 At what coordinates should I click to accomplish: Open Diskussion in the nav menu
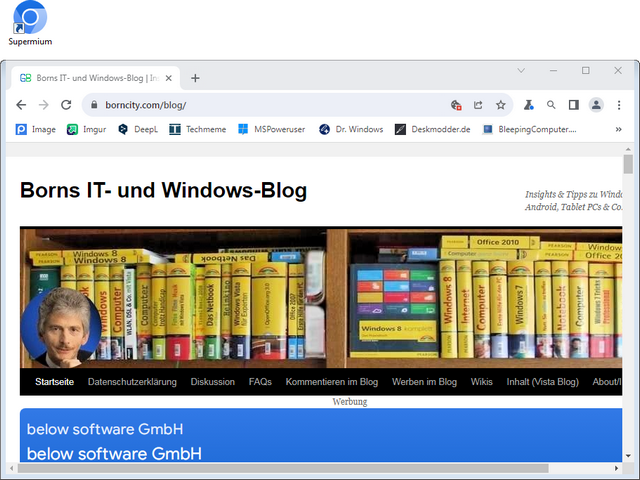[213, 382]
